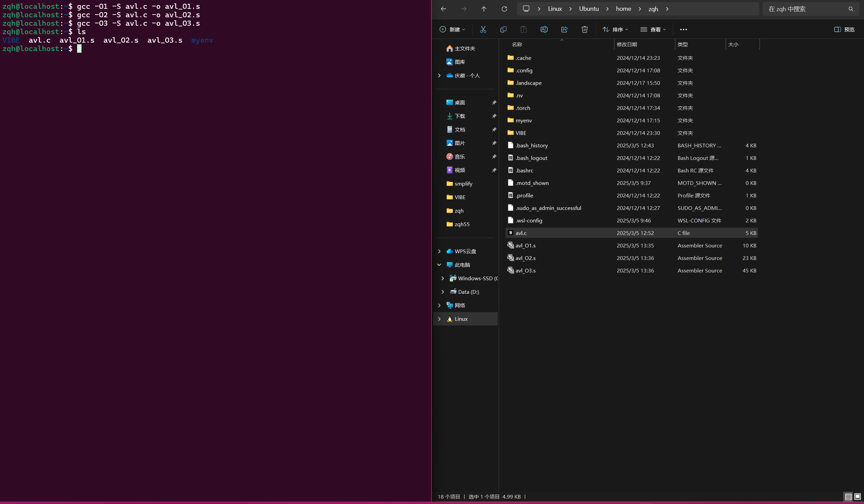The height and width of the screenshot is (504, 864).
Task: Click the Ubuntu breadcrumb segment
Action: [589, 9]
